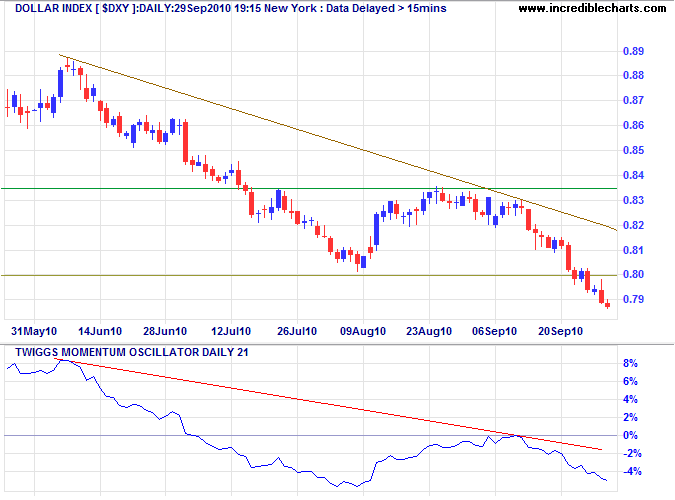Click the 0% oscillator axis value
This screenshot has width=675, height=500.
coord(630,435)
